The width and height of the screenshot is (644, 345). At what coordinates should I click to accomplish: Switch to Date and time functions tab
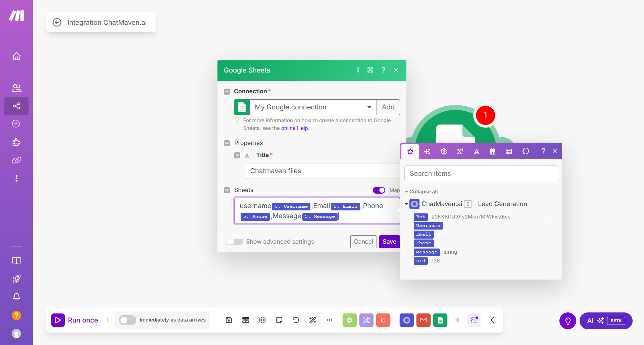point(492,151)
